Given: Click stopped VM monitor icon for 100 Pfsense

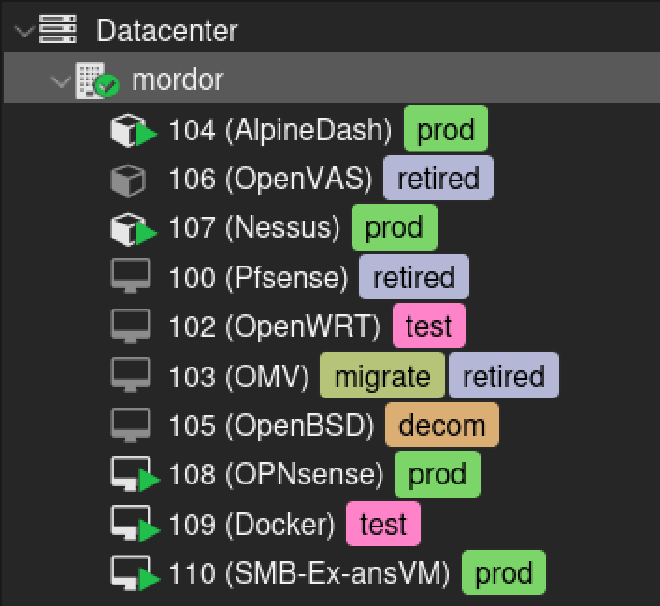Looking at the screenshot, I should point(129,277).
